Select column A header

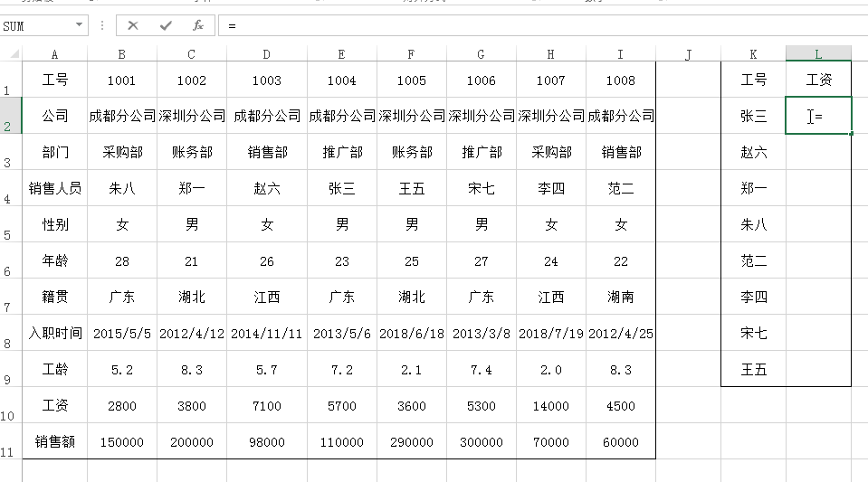pos(54,54)
